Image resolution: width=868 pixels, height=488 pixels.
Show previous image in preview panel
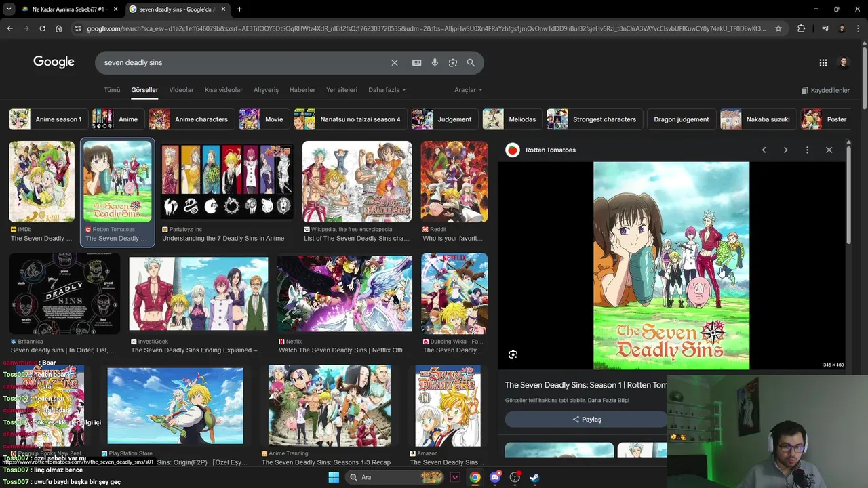pyautogui.click(x=764, y=150)
